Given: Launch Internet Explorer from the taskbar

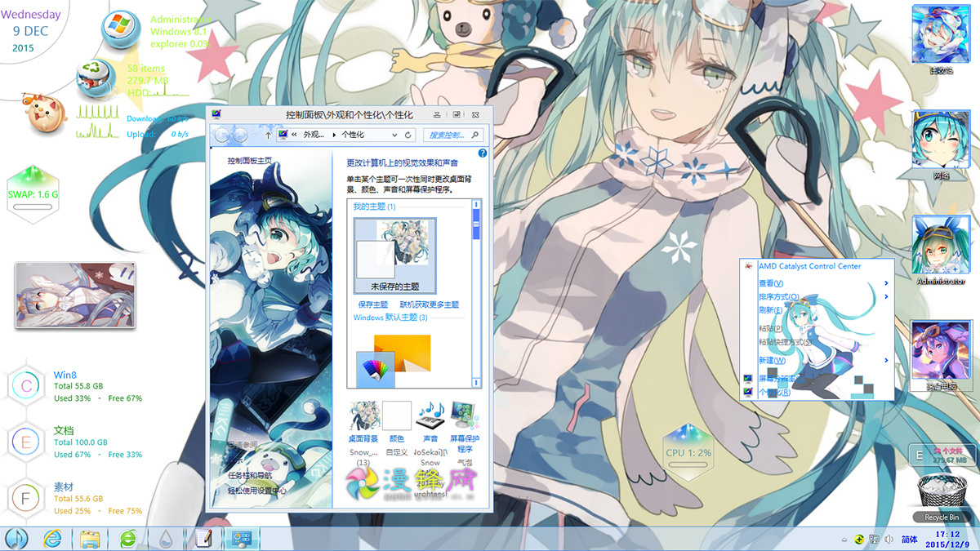Looking at the screenshot, I should click(53, 538).
